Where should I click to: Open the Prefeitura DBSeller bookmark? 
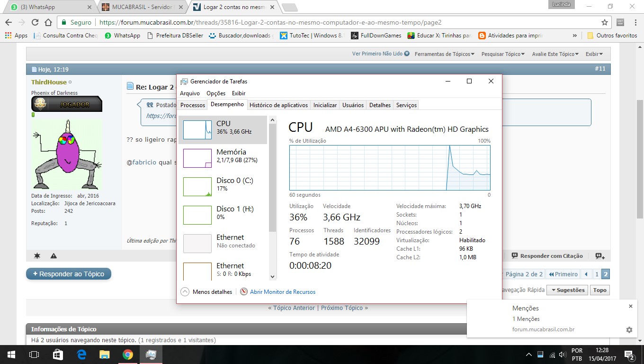[175, 36]
